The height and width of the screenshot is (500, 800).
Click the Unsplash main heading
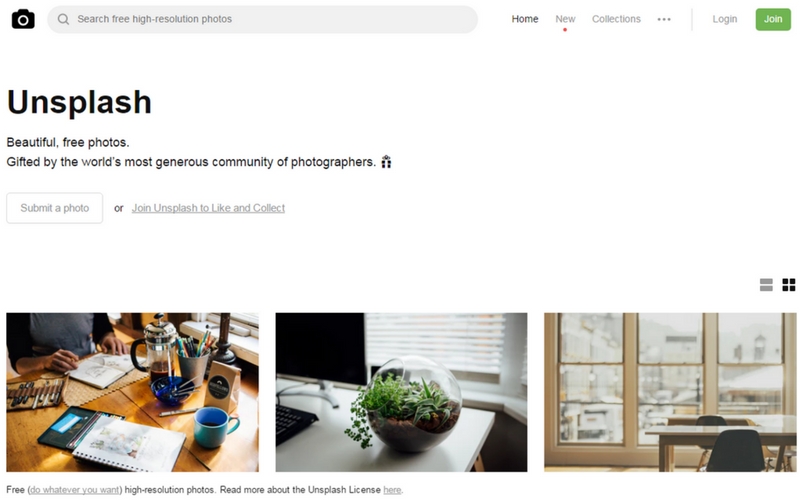(x=79, y=102)
